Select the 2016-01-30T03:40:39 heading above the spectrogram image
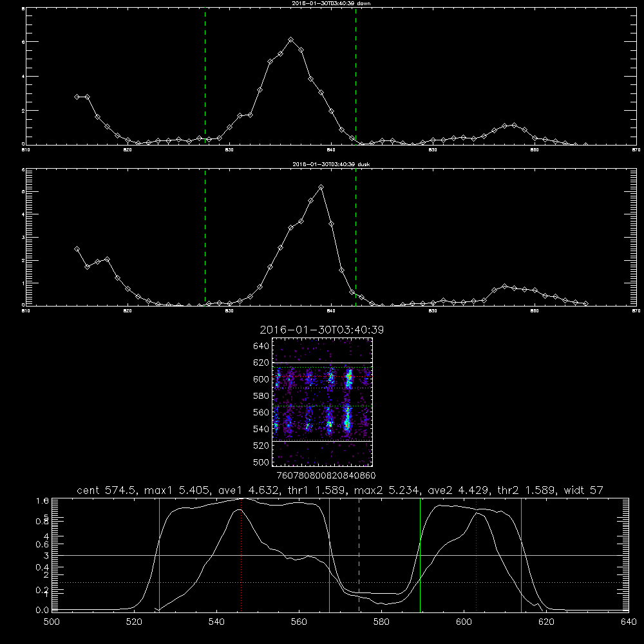Viewport: 644px width, 644px height. [x=321, y=330]
